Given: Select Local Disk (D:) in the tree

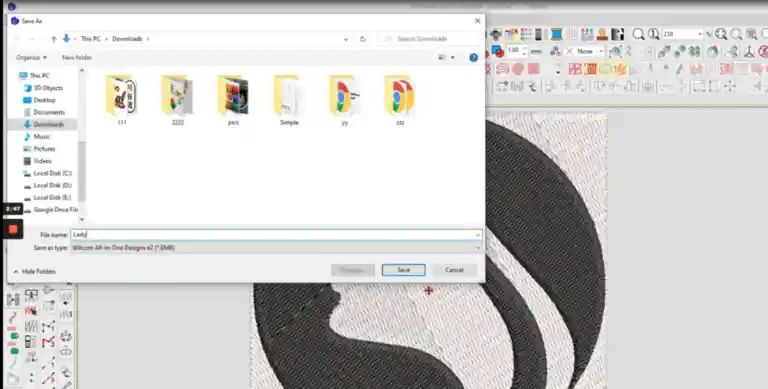Looking at the screenshot, I should coord(52,186).
